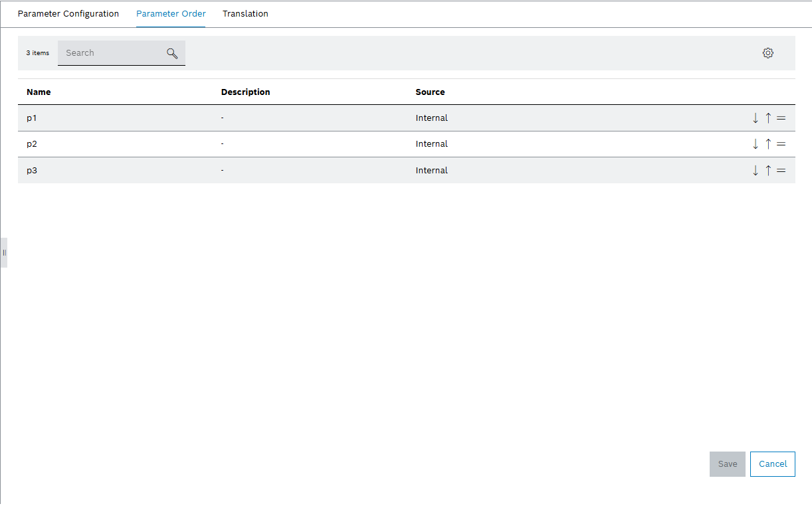Move parameter p3 up using the up arrow

click(768, 170)
